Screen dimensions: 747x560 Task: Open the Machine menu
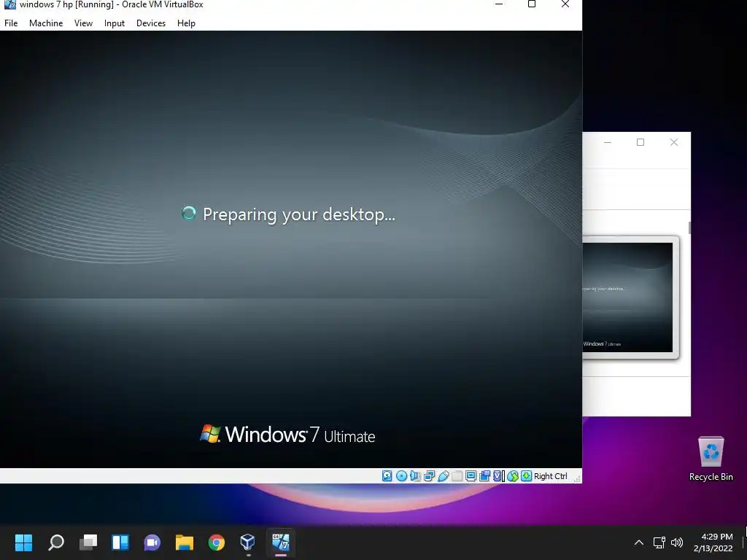tap(46, 23)
